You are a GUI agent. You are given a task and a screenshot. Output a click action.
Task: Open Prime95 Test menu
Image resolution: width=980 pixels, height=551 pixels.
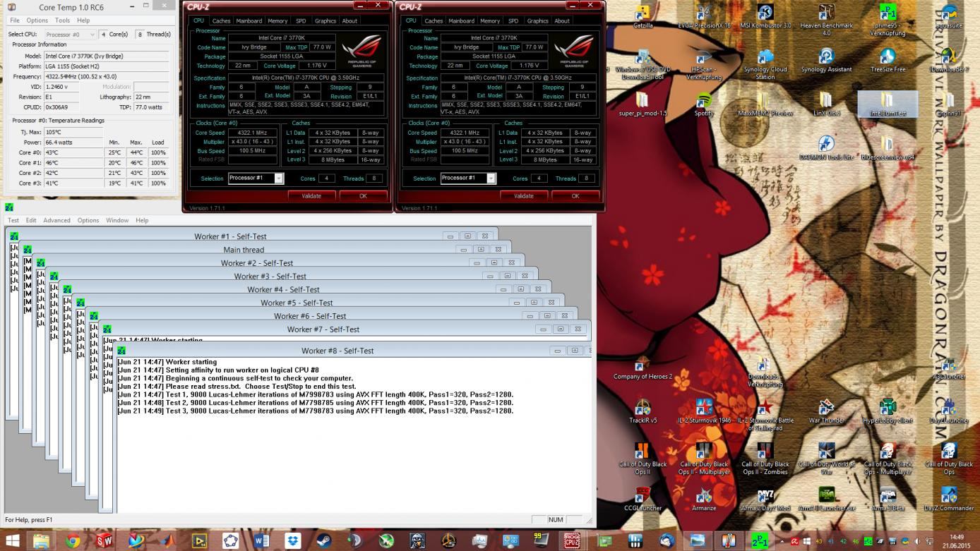pos(13,220)
